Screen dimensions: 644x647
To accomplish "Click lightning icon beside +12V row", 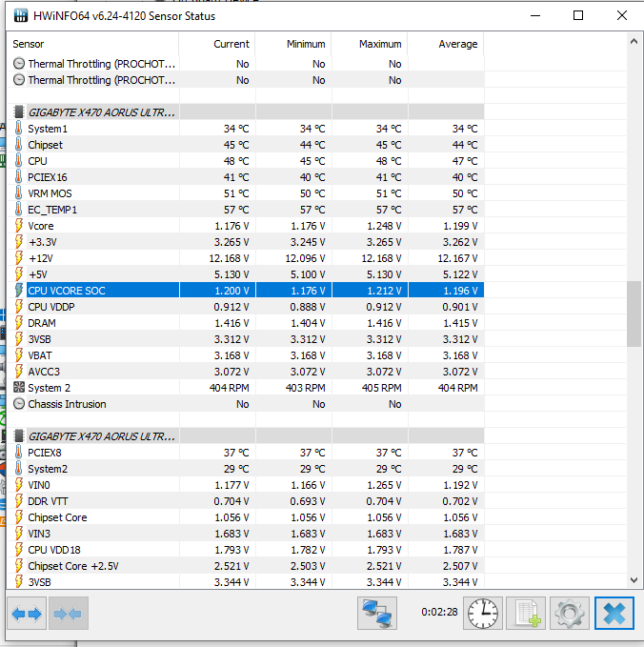I will pos(18,258).
